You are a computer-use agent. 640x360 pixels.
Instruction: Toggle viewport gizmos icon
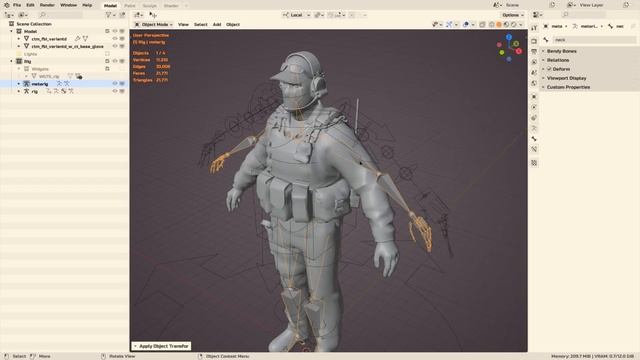pyautogui.click(x=449, y=24)
